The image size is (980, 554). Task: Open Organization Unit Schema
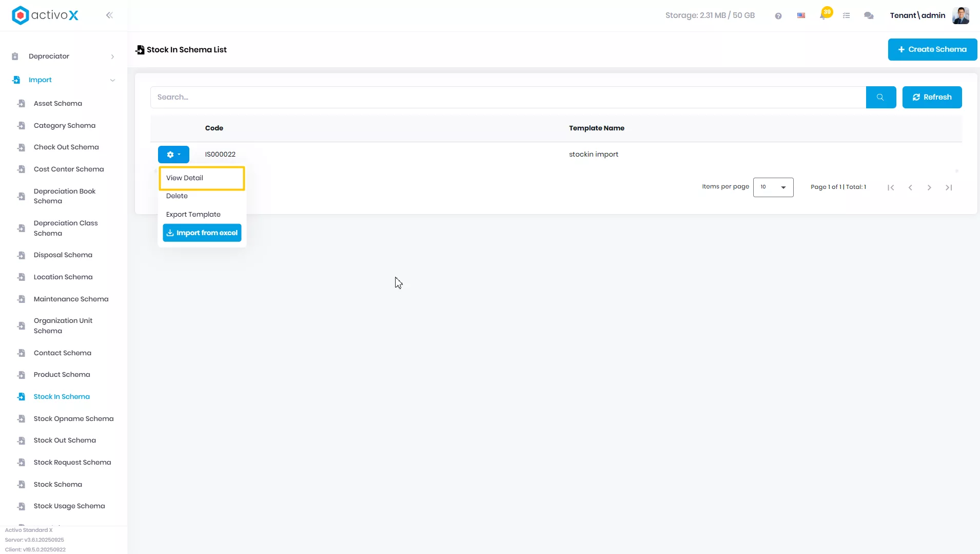click(x=63, y=326)
